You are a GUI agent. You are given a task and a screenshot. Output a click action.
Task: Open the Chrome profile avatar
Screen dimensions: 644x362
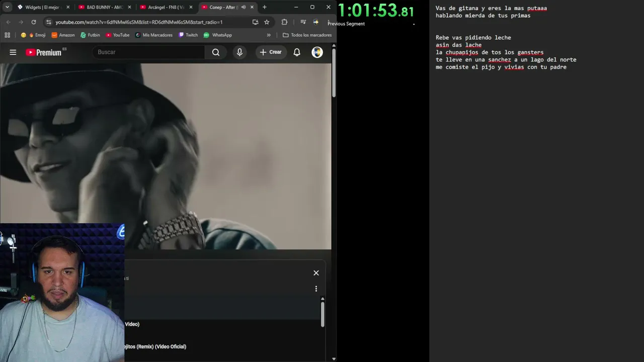[316, 22]
